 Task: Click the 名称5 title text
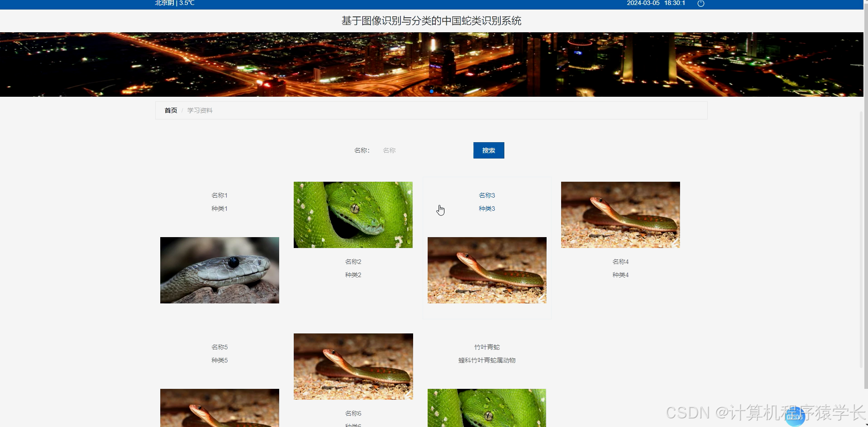[219, 347]
